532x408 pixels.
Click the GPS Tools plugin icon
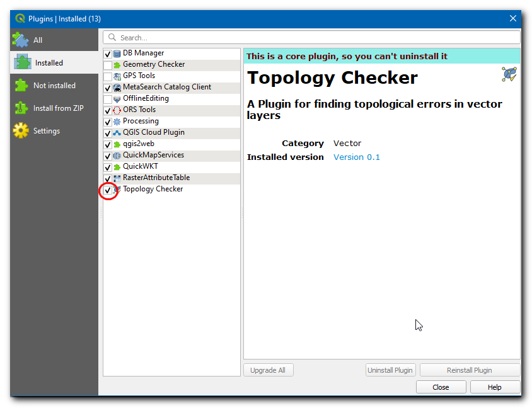[x=117, y=76]
